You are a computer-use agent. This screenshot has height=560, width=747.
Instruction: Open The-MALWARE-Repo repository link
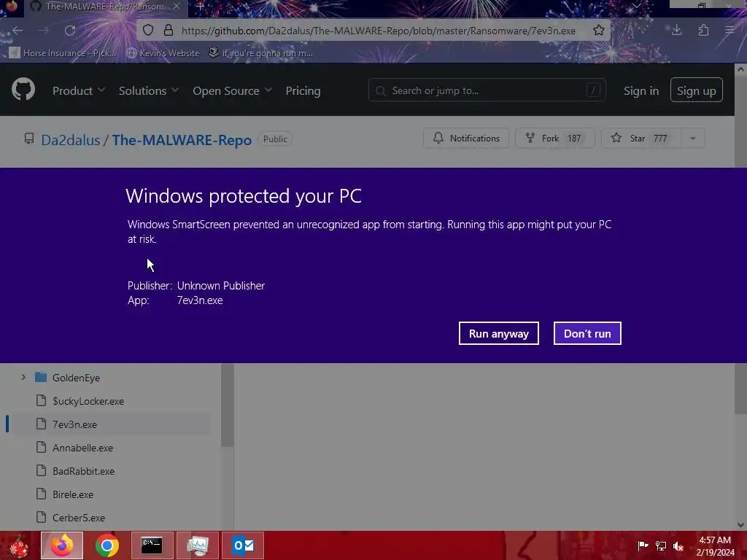click(182, 140)
